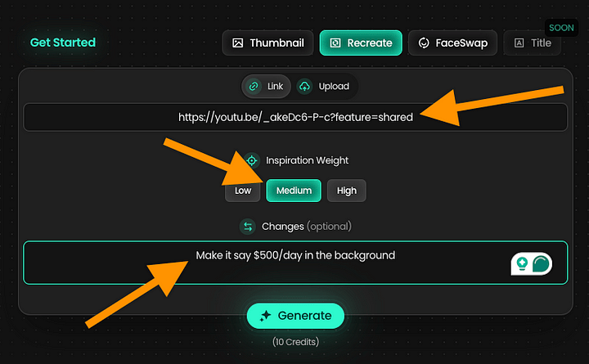Click the (10 Credits) label

[x=295, y=341]
